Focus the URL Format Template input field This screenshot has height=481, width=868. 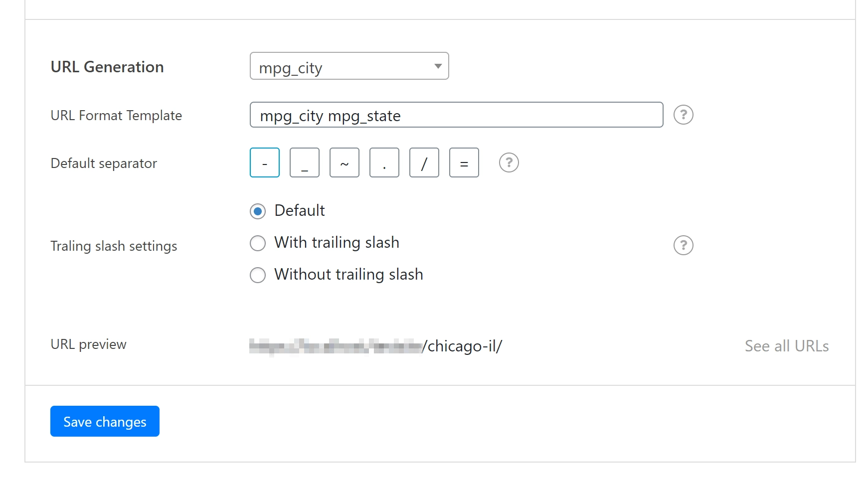(456, 115)
